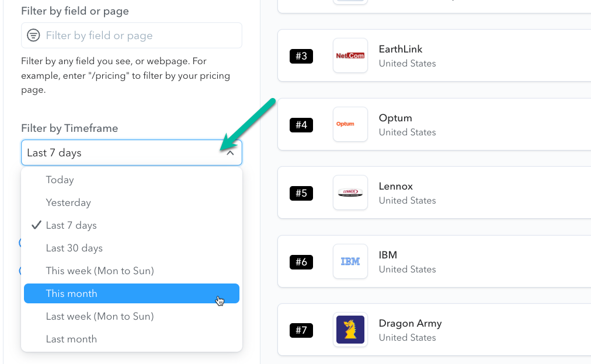Image resolution: width=591 pixels, height=364 pixels.
Task: Click the #3 rank badge
Action: click(301, 56)
